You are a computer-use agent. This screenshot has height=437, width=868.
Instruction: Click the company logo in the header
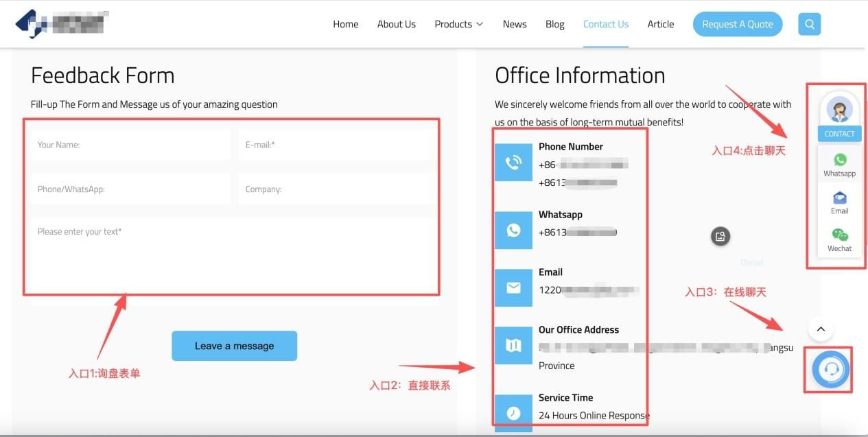60,23
